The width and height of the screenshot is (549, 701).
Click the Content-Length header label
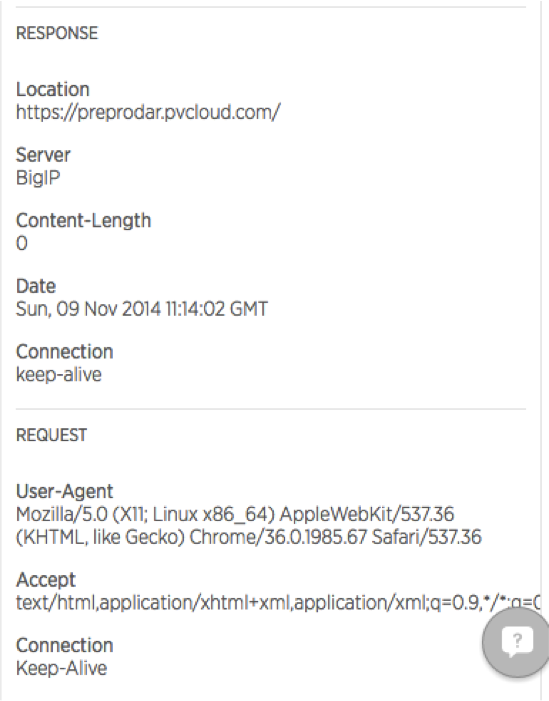(84, 221)
